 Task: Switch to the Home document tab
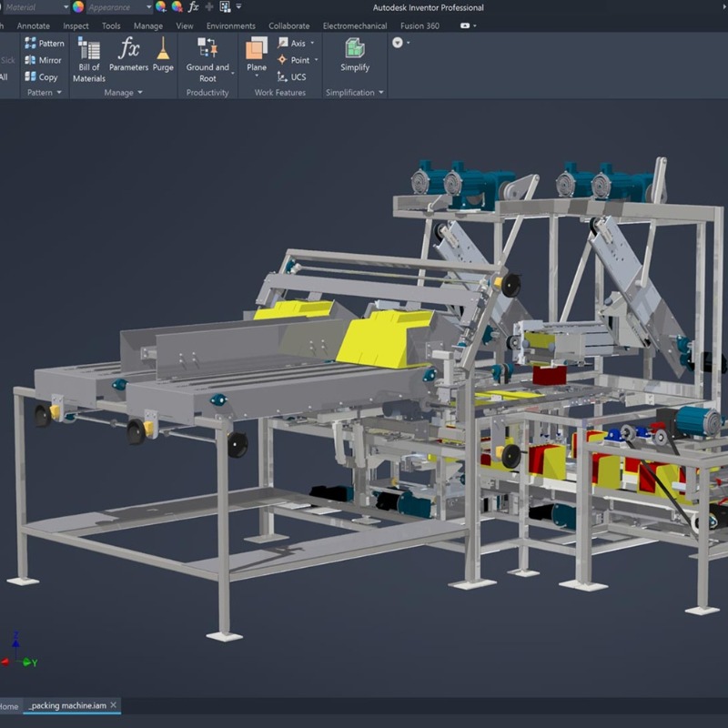coord(8,706)
